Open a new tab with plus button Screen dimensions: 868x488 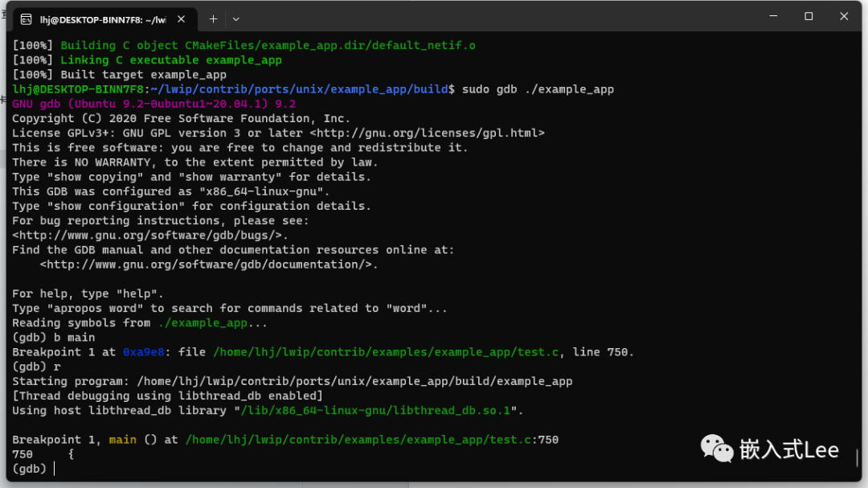point(213,18)
